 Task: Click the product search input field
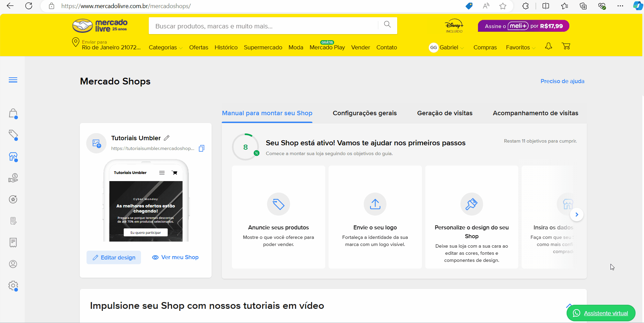(264, 26)
